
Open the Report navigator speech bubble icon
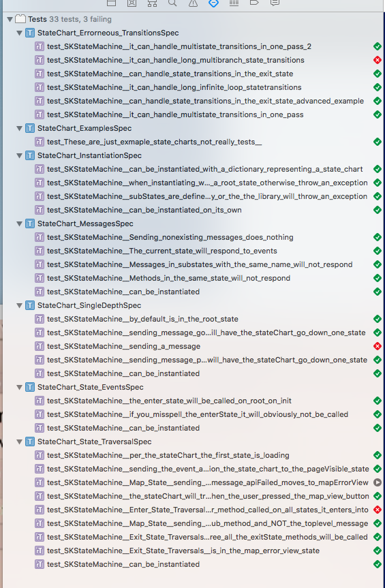[275, 3]
